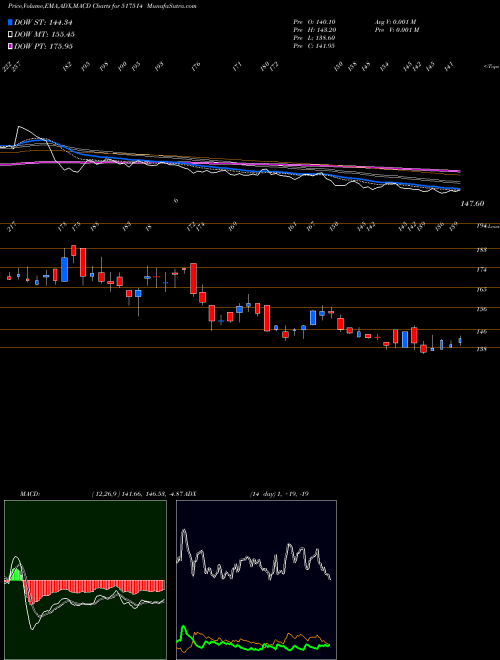Click the MACD (12,26,9) values text
500x660 pixels.
(x=139, y=493)
